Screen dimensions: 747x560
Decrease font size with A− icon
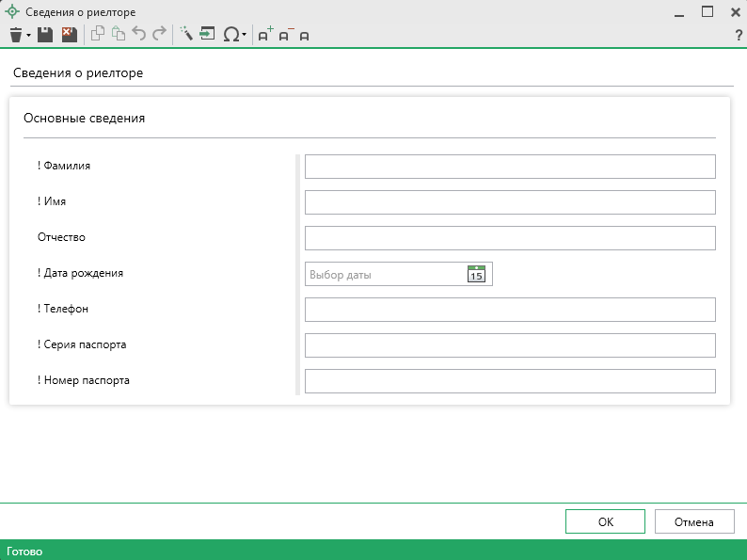tap(285, 35)
